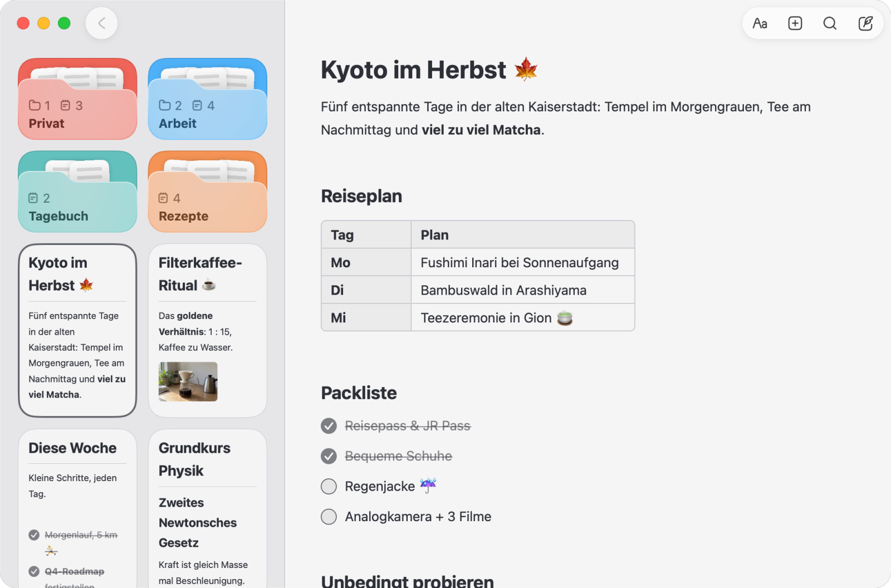Select the Plan table header cell
Image resolution: width=891 pixels, height=588 pixels.
tap(523, 235)
